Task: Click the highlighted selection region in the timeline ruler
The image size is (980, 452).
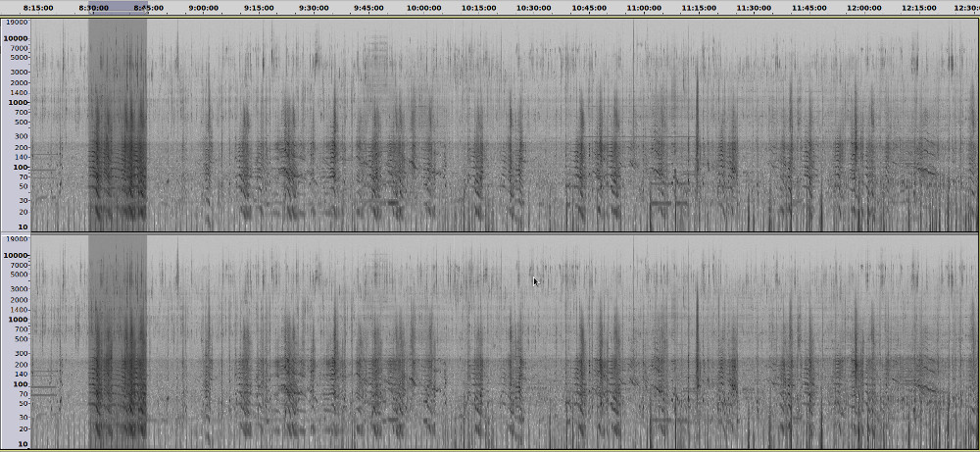Action: pos(118,8)
